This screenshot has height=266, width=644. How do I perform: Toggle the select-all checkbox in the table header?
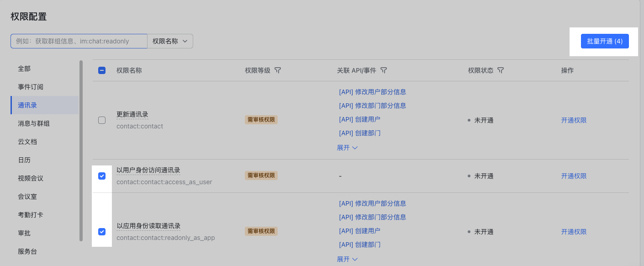102,70
